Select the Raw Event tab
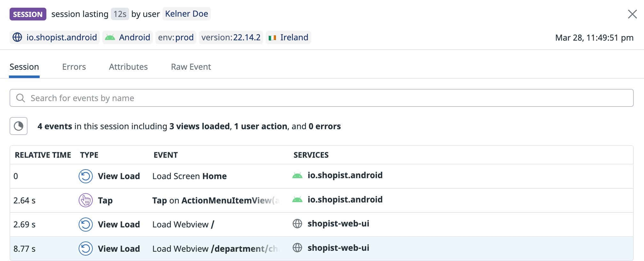The image size is (644, 261). pos(191,67)
